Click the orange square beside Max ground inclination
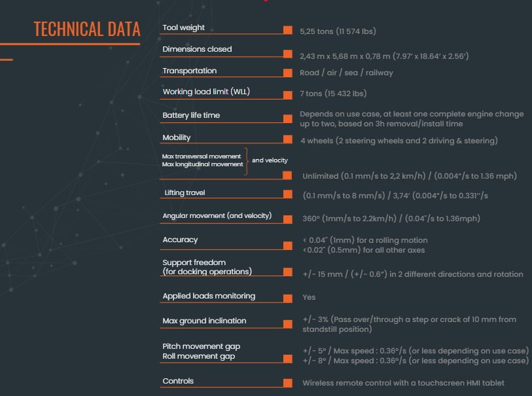This screenshot has width=532, height=396. click(288, 324)
